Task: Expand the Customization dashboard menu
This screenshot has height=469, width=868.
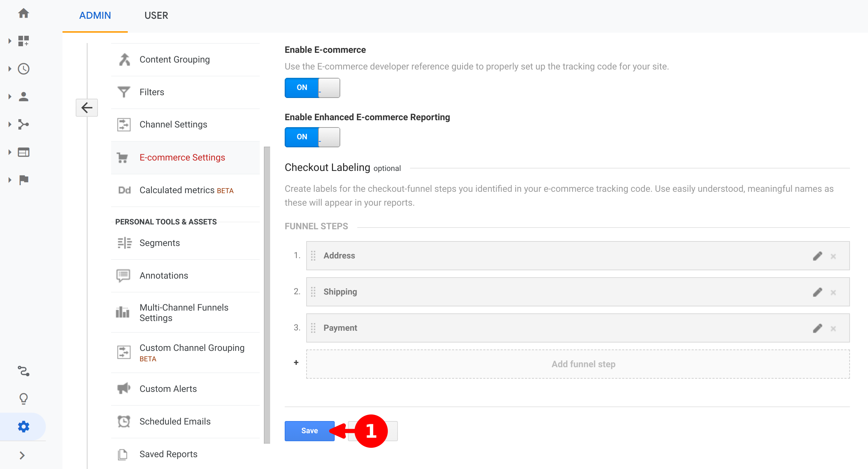Action: (x=24, y=41)
